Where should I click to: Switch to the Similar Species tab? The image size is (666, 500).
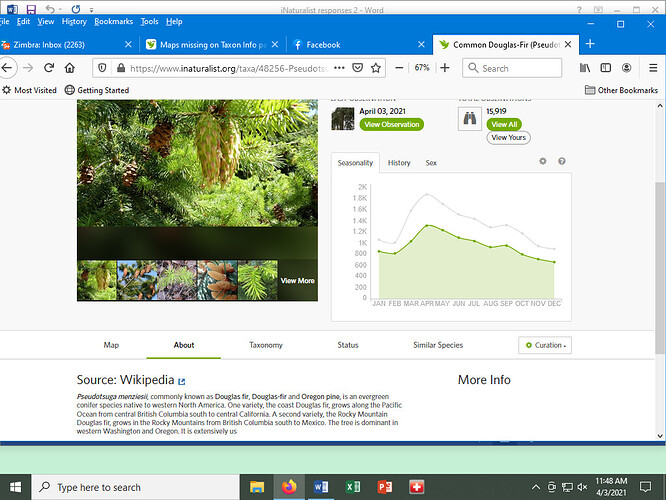tap(438, 345)
